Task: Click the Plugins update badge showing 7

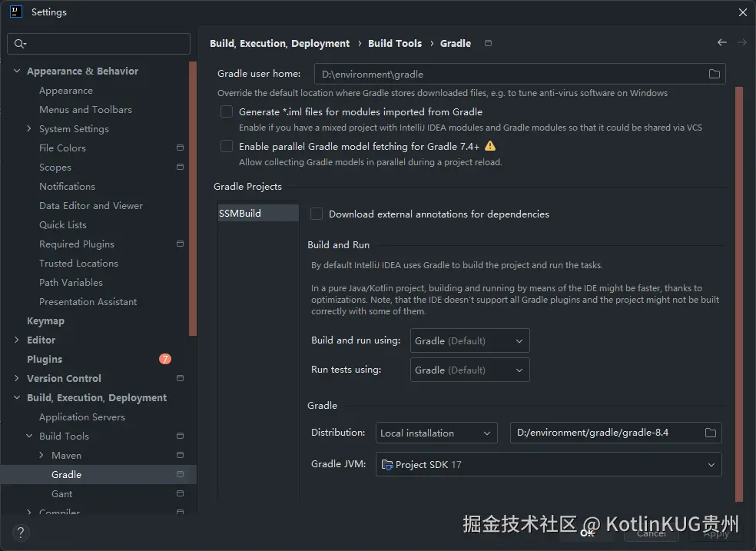Action: pos(165,359)
